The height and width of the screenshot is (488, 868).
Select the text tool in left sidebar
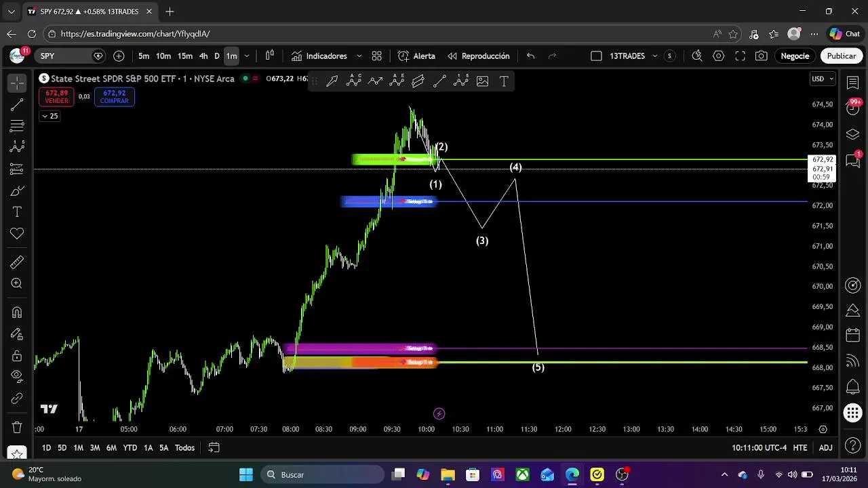click(17, 212)
